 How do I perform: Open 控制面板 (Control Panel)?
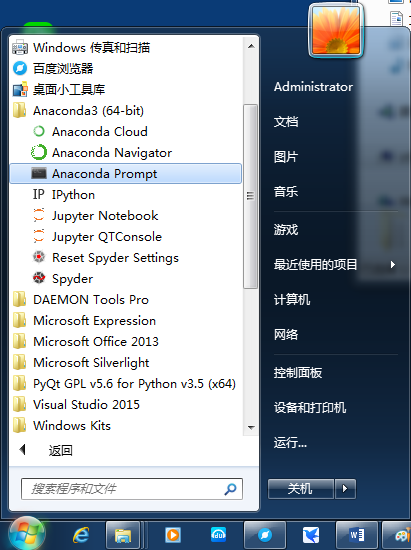coord(298,373)
